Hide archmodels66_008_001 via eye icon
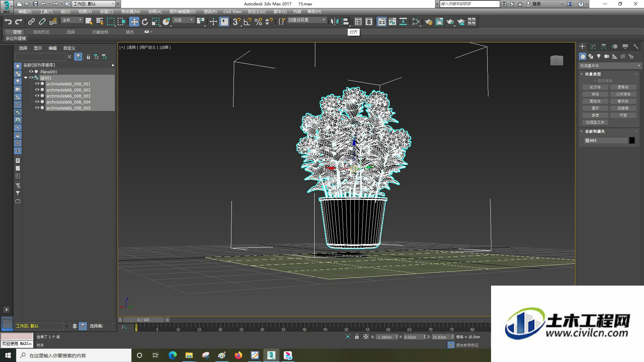Viewport: 644px width, 362px height. 37,84
